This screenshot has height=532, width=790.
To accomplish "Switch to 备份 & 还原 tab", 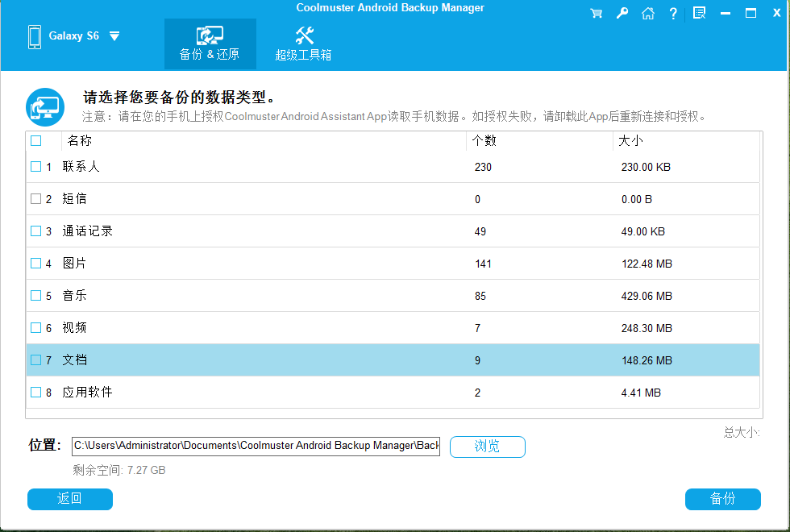I will (210, 44).
